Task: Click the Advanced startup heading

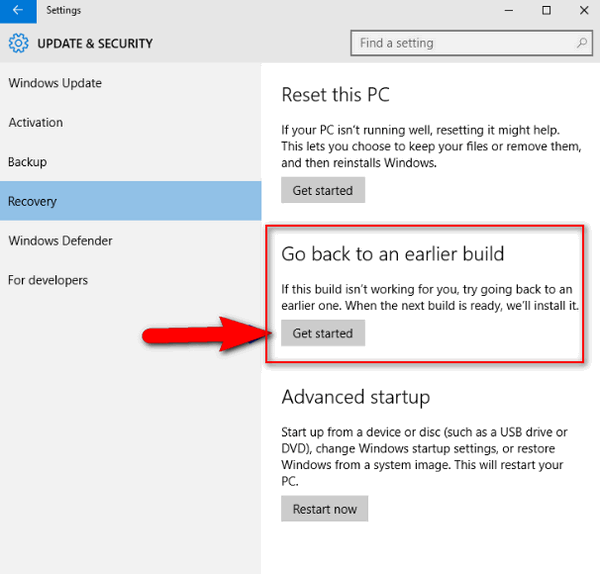Action: (x=356, y=398)
